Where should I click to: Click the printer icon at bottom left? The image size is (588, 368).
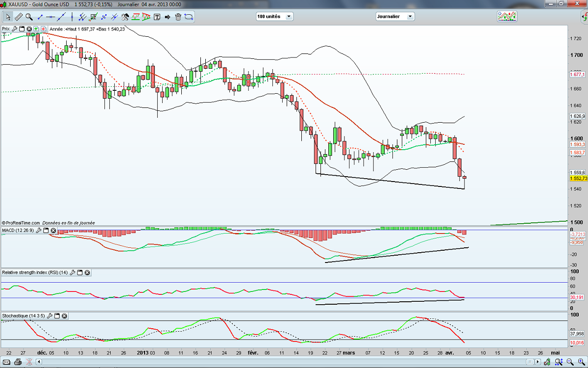click(x=17, y=362)
